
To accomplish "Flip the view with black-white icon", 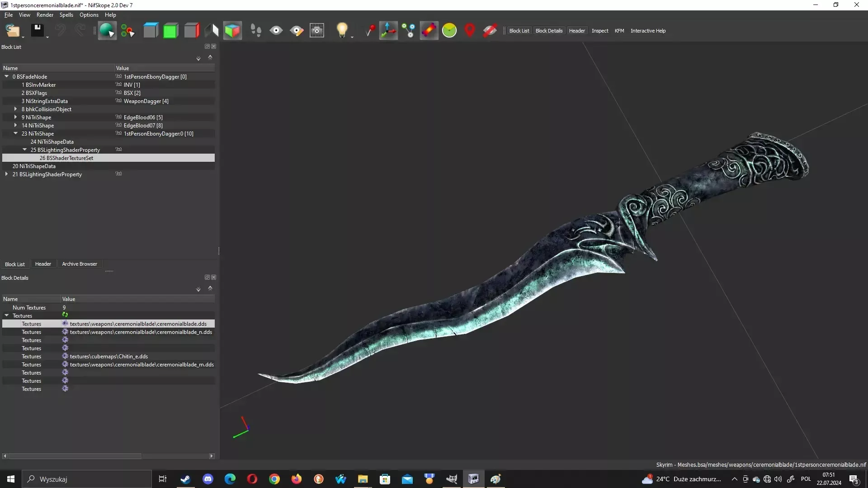I will coord(212,31).
